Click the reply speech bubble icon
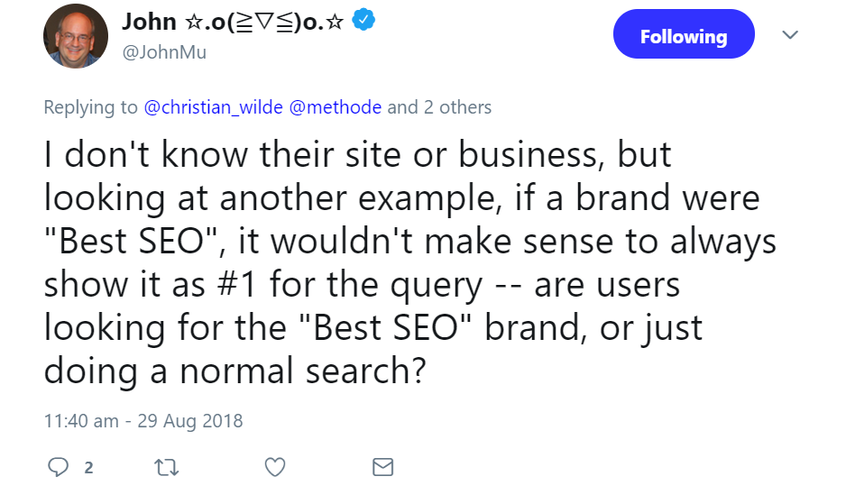The width and height of the screenshot is (846, 504). [x=58, y=467]
